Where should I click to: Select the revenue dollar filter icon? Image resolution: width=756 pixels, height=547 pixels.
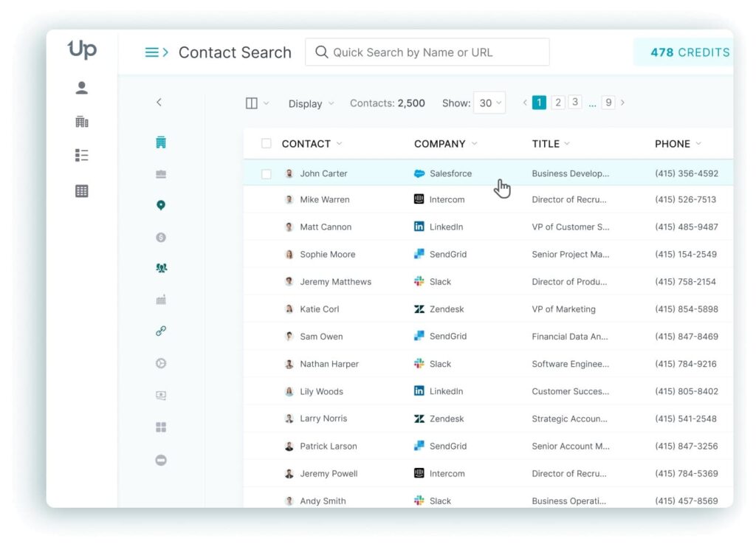click(x=161, y=237)
